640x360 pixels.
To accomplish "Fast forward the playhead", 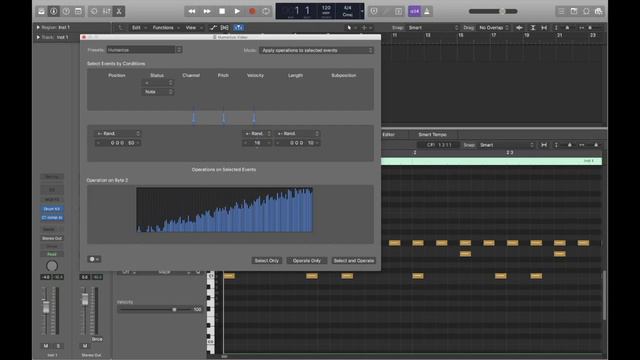I will [x=207, y=11].
